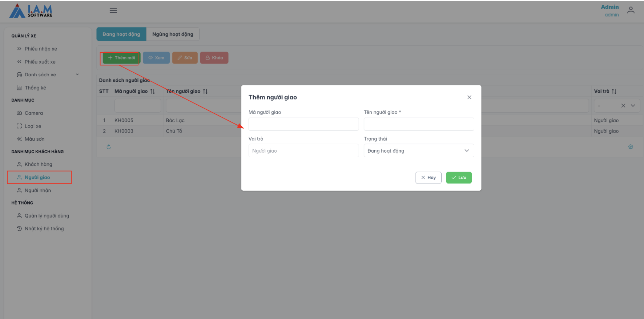
Task: Open the admin user profile icon
Action: [x=631, y=11]
